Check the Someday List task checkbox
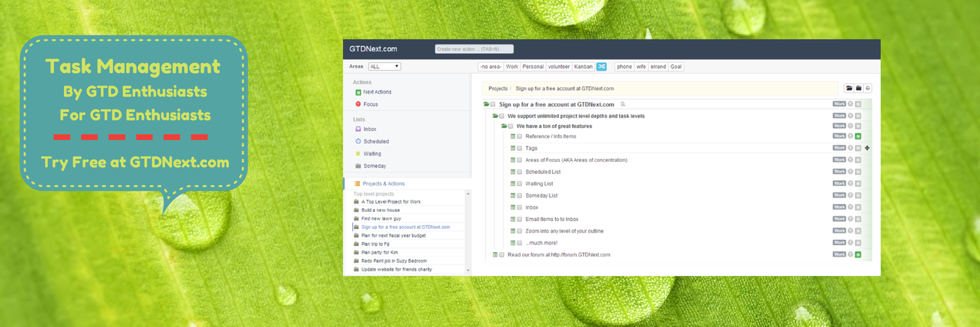 coord(520,196)
